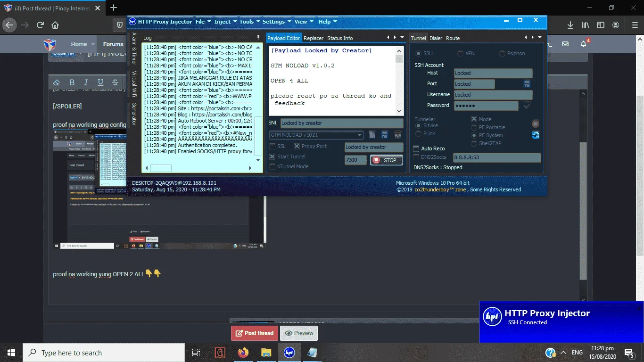Open the Payload Editor tab list dropdown arrow

pos(402,38)
